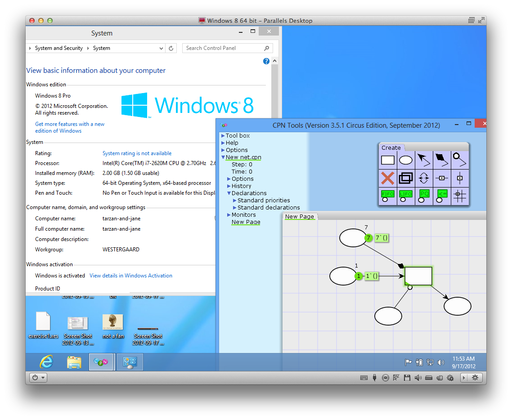Select the Create palette tab
The width and height of the screenshot is (512, 420).
point(391,147)
